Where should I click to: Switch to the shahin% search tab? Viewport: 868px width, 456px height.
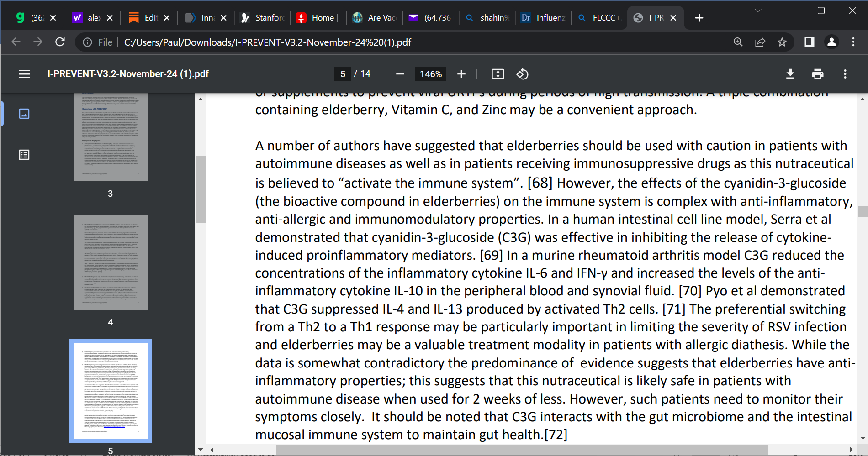(x=487, y=18)
